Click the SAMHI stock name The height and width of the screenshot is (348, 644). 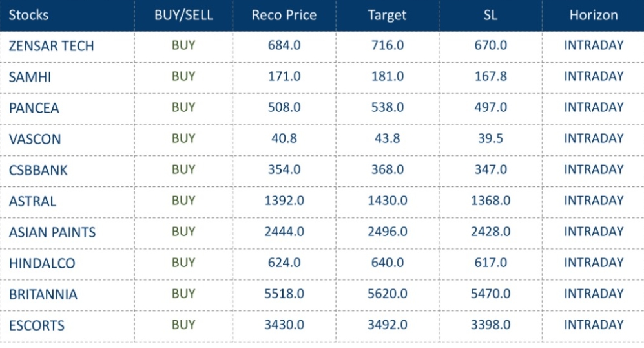(x=30, y=77)
